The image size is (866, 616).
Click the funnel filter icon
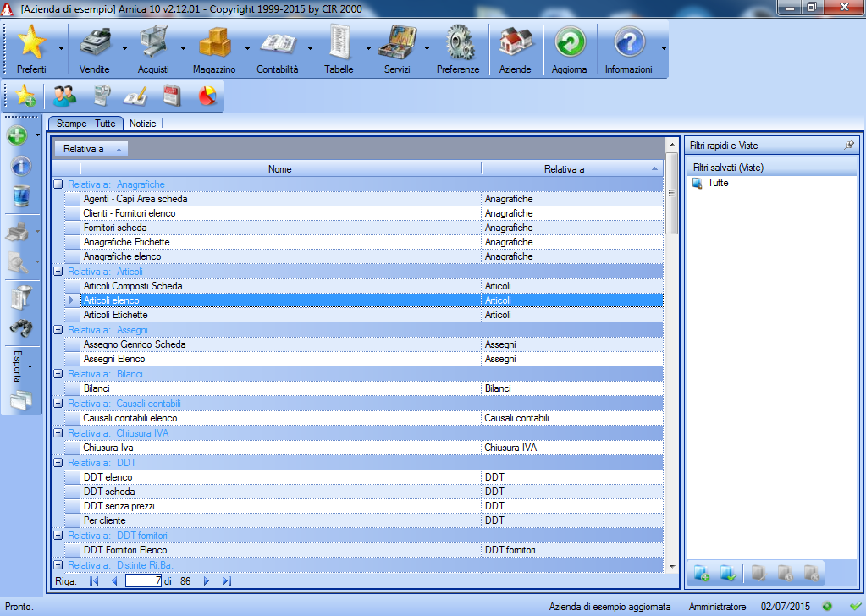coord(21,298)
